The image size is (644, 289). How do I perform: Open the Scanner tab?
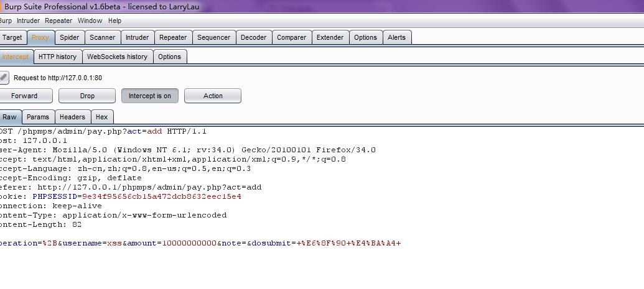coord(103,37)
